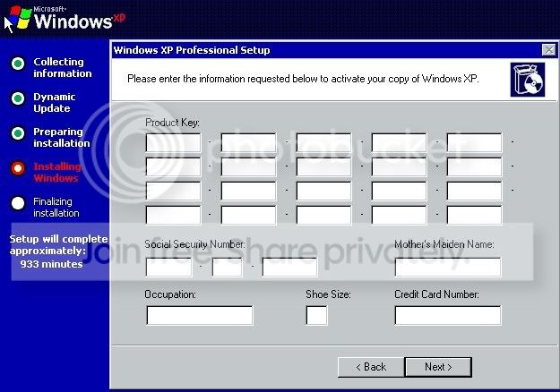560x392 pixels.
Task: Click the Occupation text field
Action: (200, 315)
